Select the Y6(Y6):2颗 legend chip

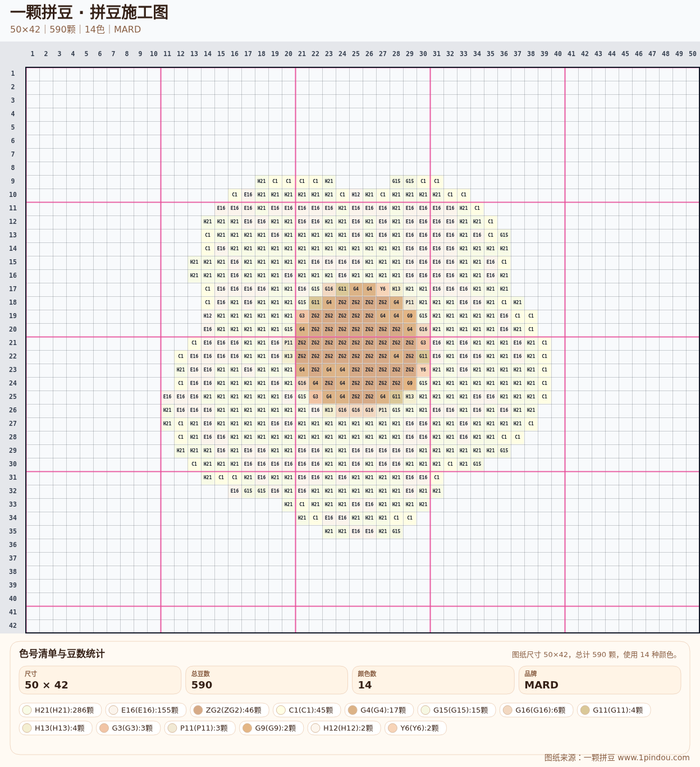(x=415, y=728)
